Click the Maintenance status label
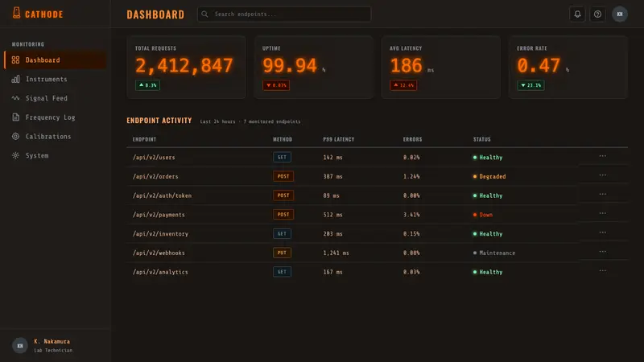This screenshot has height=362, width=644. 497,253
